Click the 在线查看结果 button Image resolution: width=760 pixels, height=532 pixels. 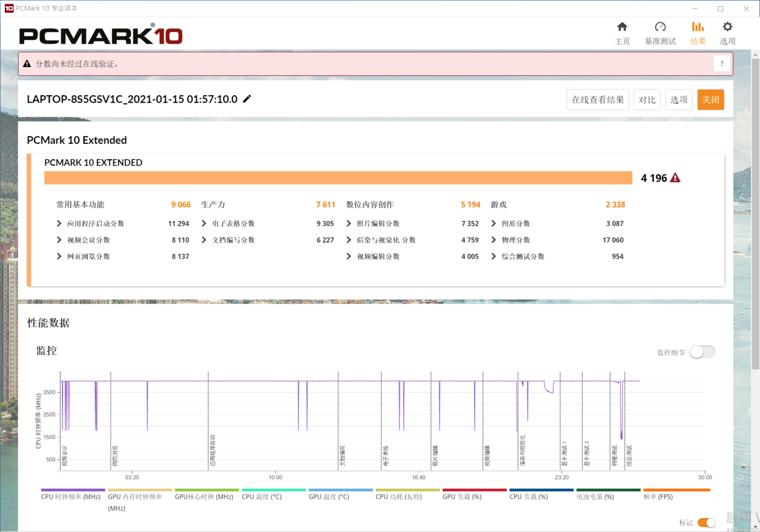598,100
